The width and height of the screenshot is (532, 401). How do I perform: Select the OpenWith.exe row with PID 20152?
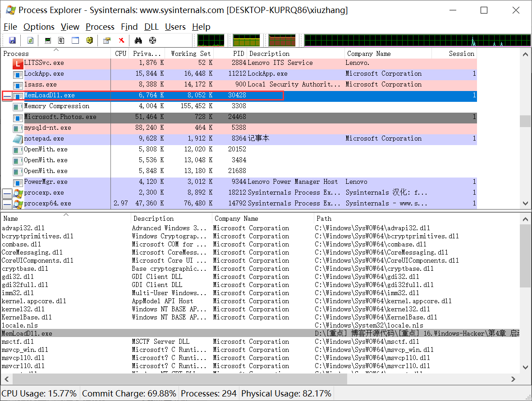pyautogui.click(x=239, y=150)
